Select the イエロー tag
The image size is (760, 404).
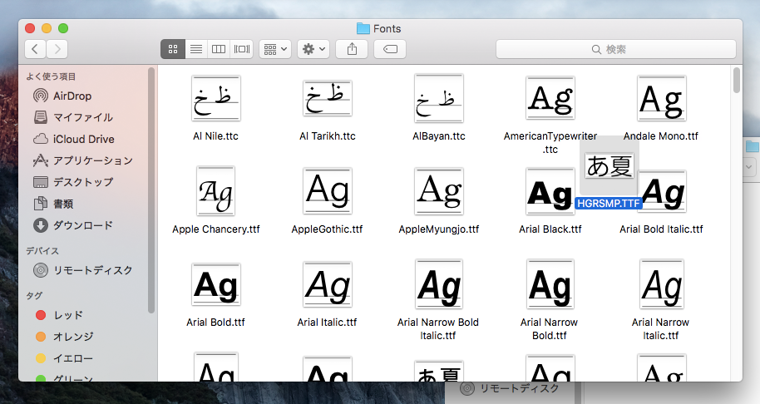pyautogui.click(x=64, y=358)
